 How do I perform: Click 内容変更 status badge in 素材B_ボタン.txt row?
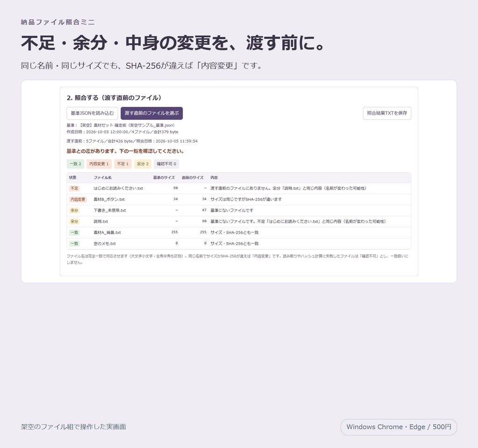pyautogui.click(x=78, y=199)
